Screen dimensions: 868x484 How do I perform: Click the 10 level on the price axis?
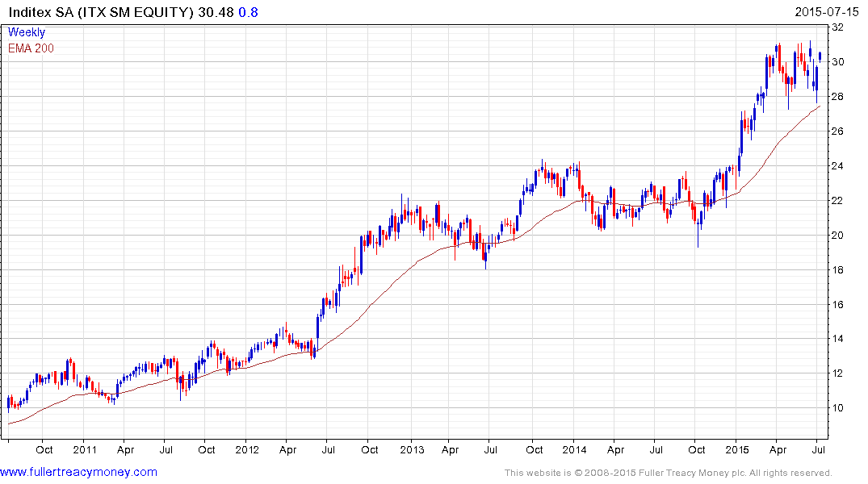[x=838, y=408]
